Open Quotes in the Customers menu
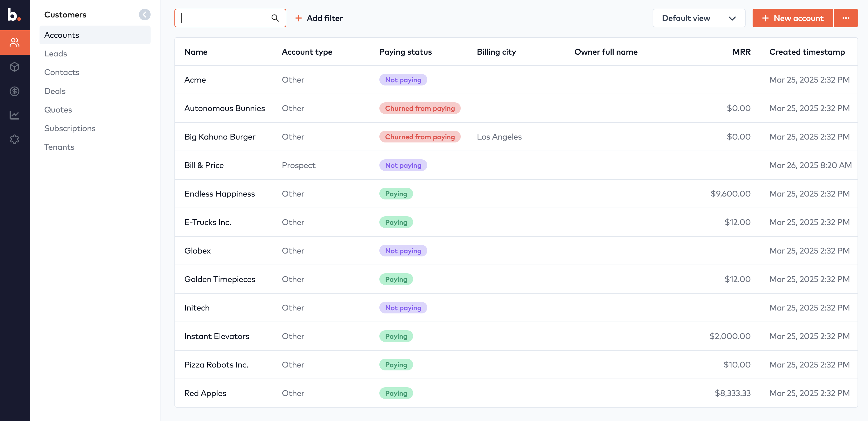The width and height of the screenshot is (868, 421). 58,110
